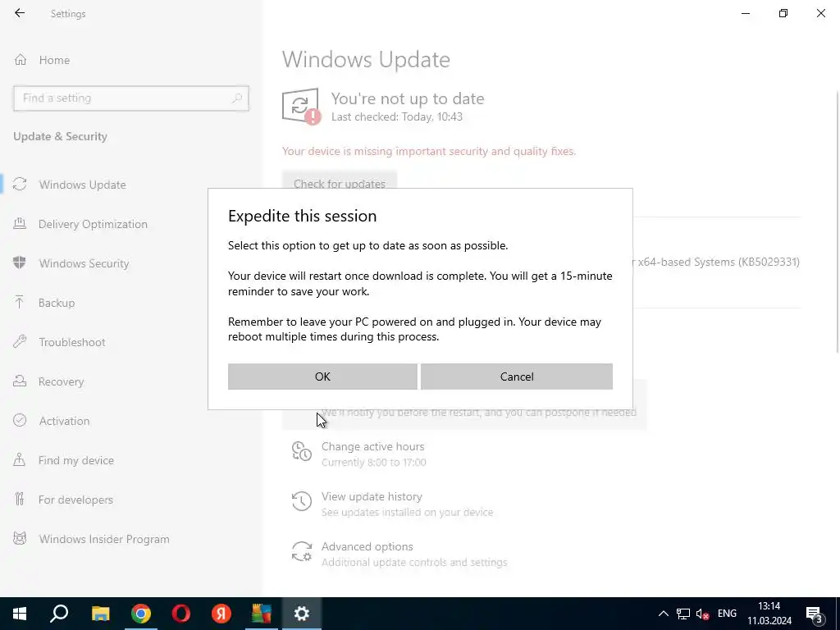The height and width of the screenshot is (630, 840).
Task: Click the Activation checkmark circle icon
Action: pos(20,420)
